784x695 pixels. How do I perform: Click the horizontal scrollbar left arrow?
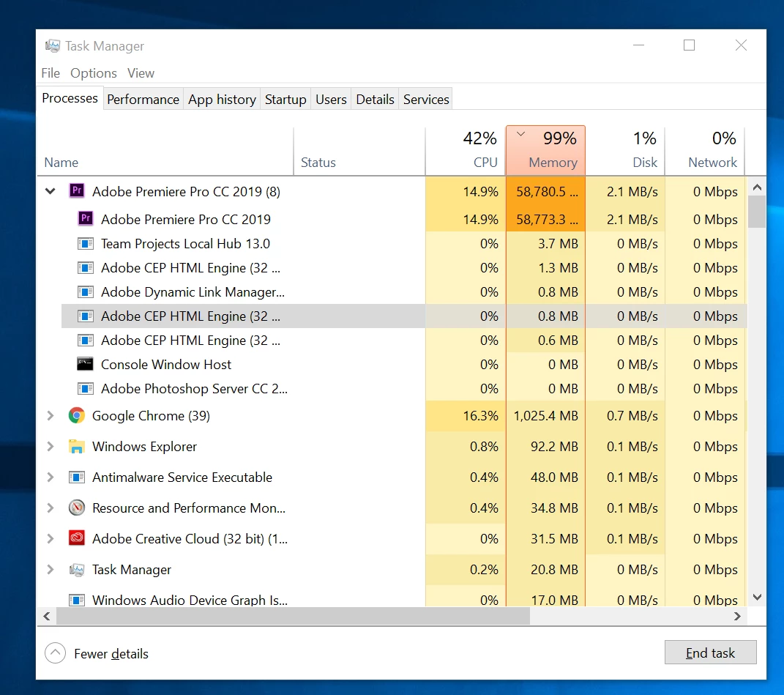pyautogui.click(x=47, y=616)
